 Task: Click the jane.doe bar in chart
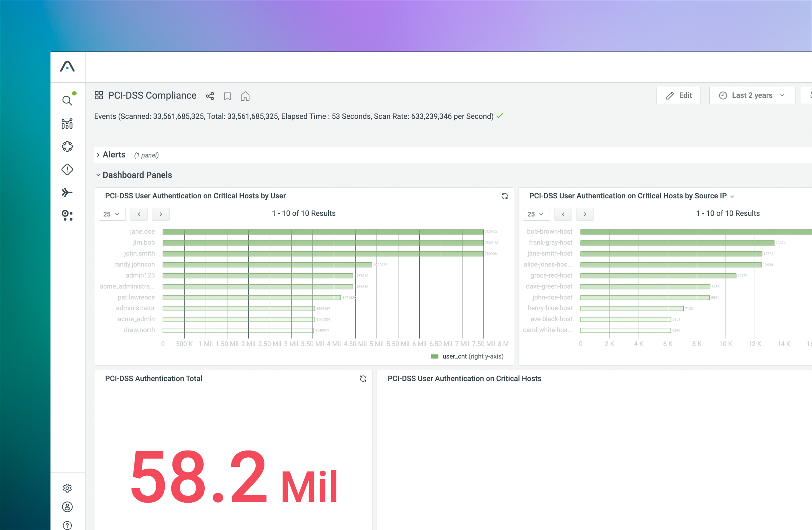click(x=323, y=232)
